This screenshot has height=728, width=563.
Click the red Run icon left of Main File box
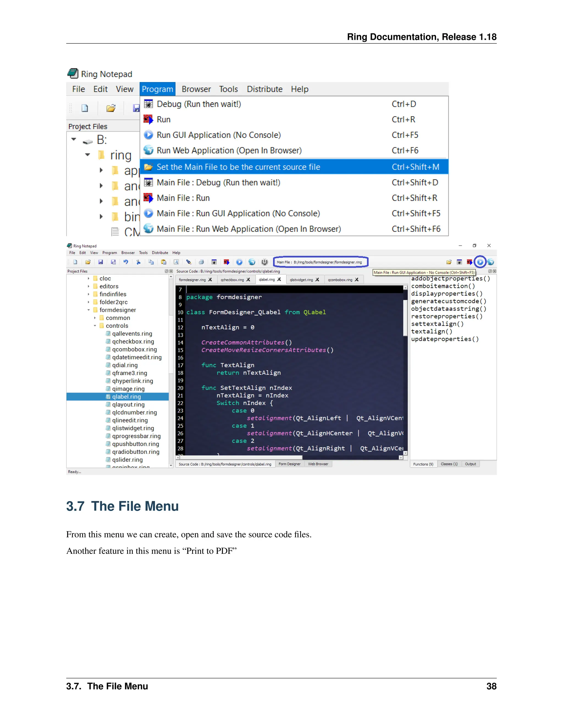coord(227,262)
